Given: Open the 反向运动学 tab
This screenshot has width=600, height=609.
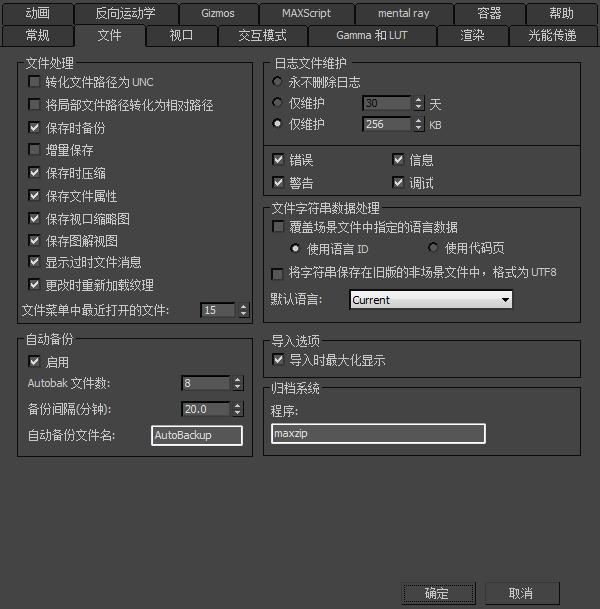Looking at the screenshot, I should tap(126, 13).
